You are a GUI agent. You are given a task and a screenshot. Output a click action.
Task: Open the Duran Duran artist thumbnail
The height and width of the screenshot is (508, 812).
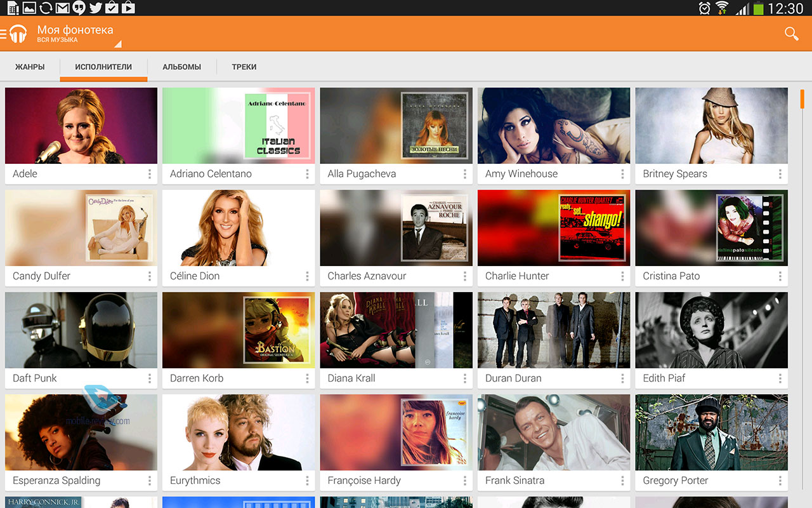tap(554, 330)
